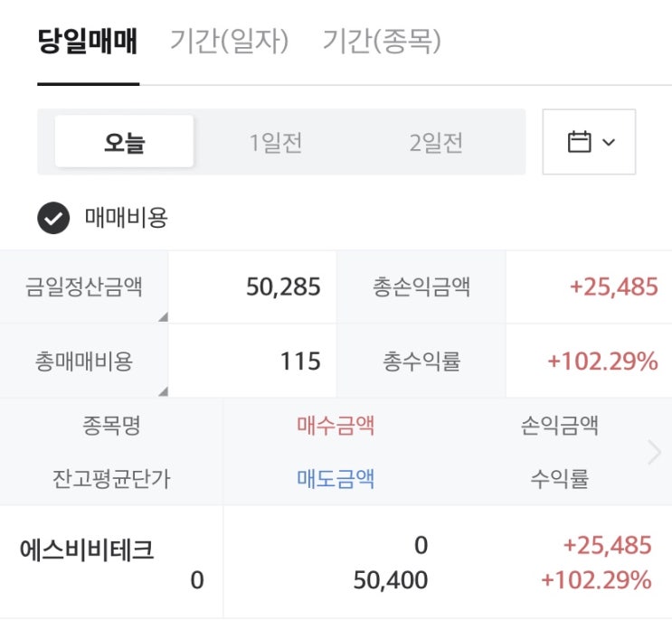Open the 기간(일자) tab
This screenshot has height=620, width=672.
point(229,42)
